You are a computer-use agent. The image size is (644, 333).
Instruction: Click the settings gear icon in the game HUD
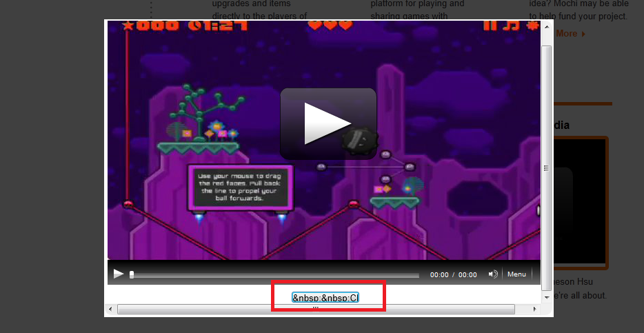[533, 26]
